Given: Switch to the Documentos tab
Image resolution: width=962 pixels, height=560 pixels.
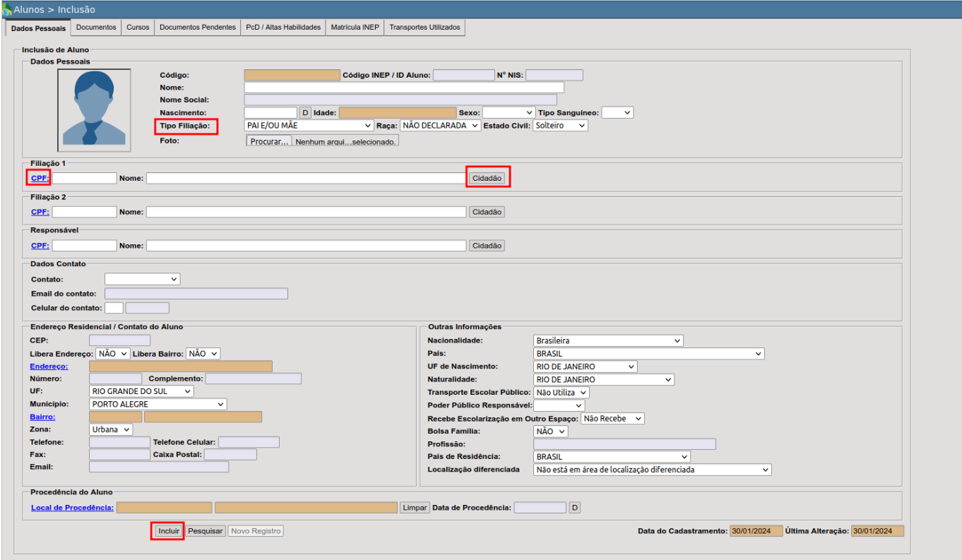Looking at the screenshot, I should 96,28.
